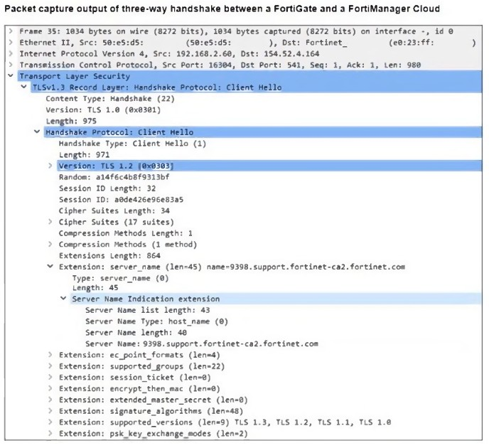Select Server Name: 9398.support.fortinet-ca2.fortinet.com row

coord(202,343)
